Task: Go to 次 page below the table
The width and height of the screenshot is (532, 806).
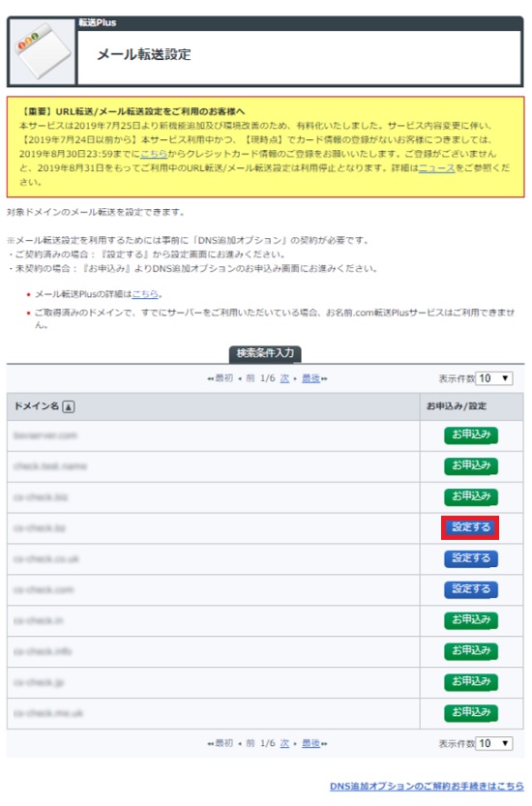Action: click(284, 743)
